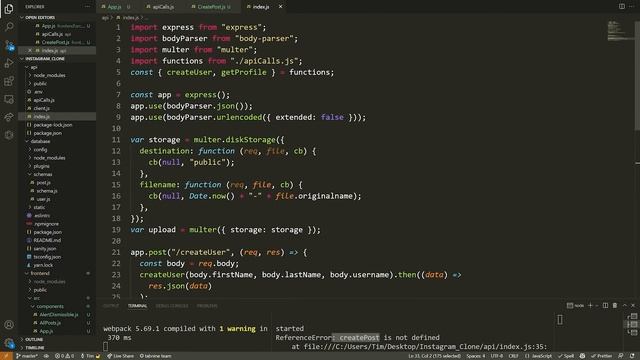Image resolution: width=640 pixels, height=360 pixels.
Task: Expand api node_modules folder
Action: (57, 75)
